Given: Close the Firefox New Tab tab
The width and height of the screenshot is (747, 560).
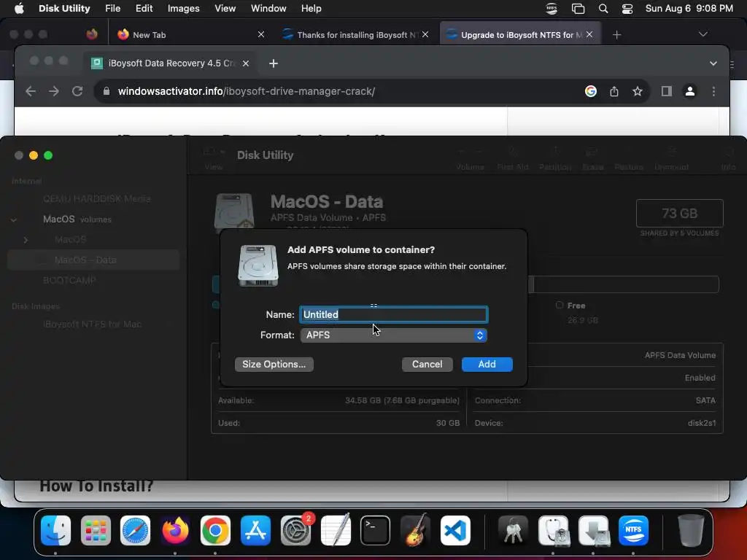Looking at the screenshot, I should point(261,35).
